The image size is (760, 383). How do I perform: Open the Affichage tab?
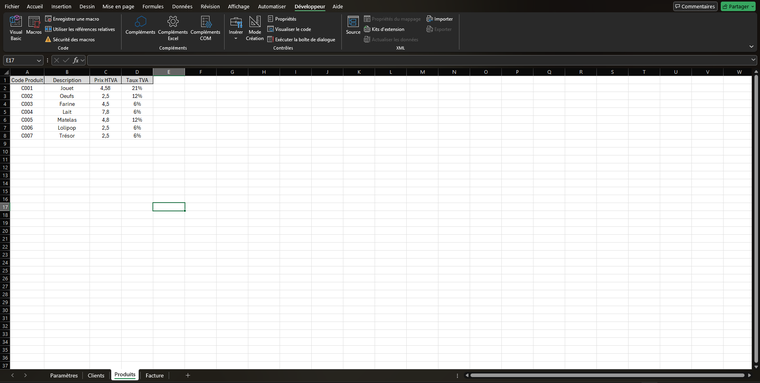tap(238, 7)
